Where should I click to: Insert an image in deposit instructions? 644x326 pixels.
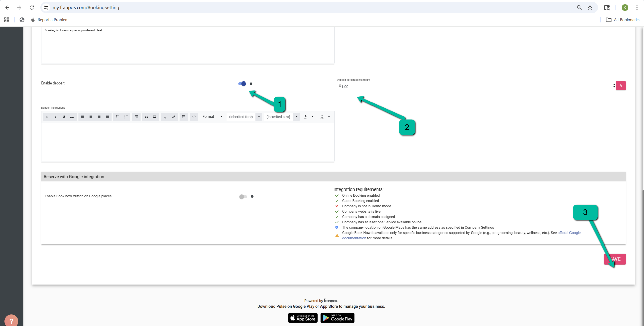[155, 117]
